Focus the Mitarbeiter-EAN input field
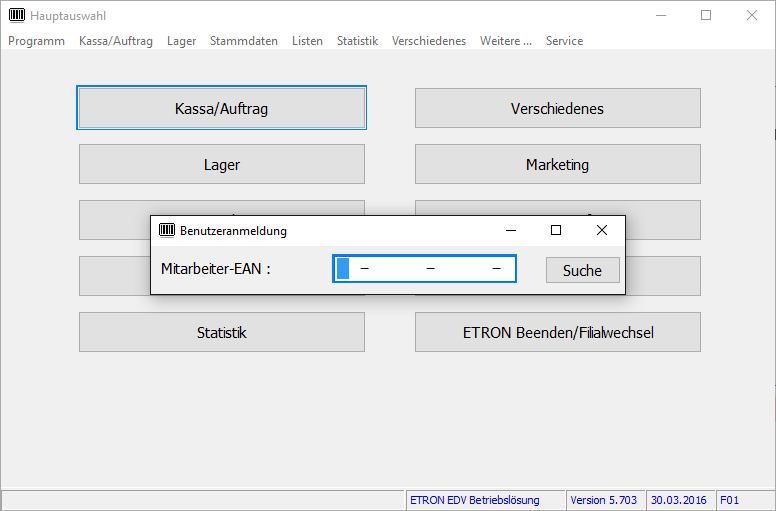The image size is (776, 511). pos(425,269)
